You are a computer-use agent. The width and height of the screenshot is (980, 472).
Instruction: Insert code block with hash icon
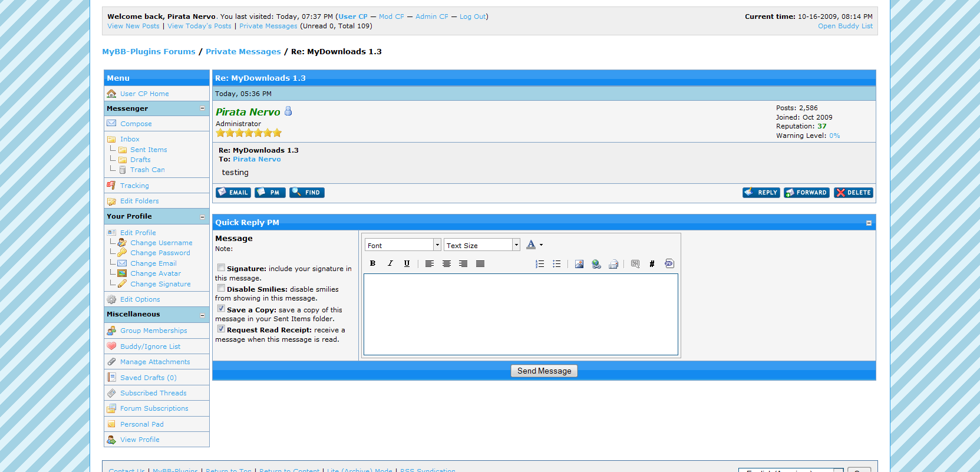click(x=652, y=263)
